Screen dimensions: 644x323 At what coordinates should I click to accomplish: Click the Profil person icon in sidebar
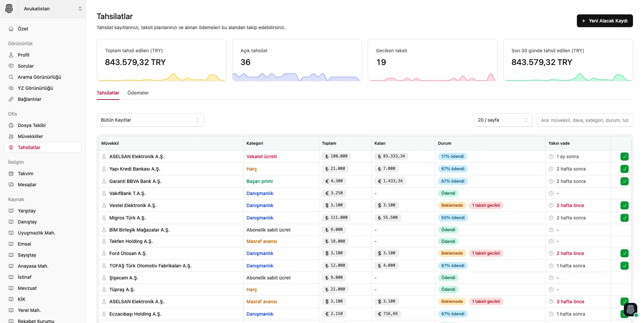[11, 55]
